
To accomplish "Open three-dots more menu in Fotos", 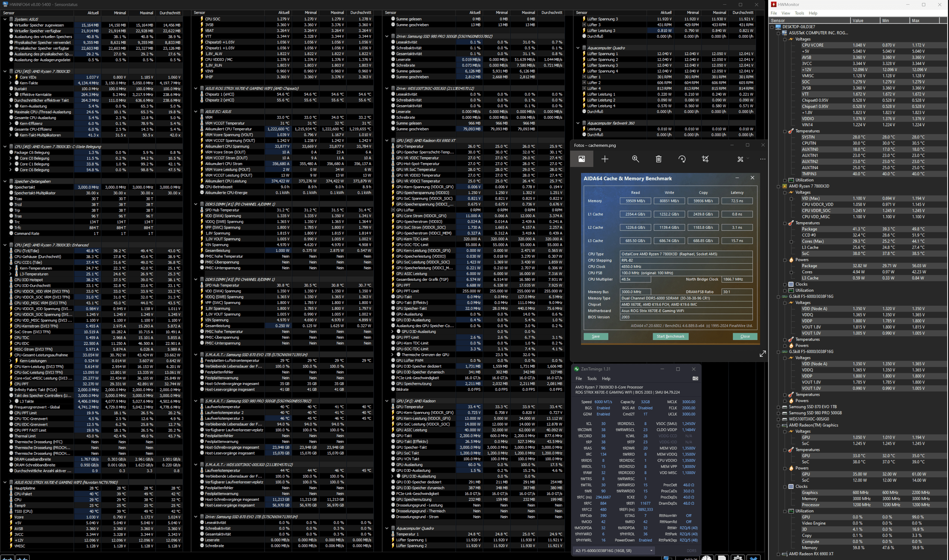I will [x=763, y=159].
